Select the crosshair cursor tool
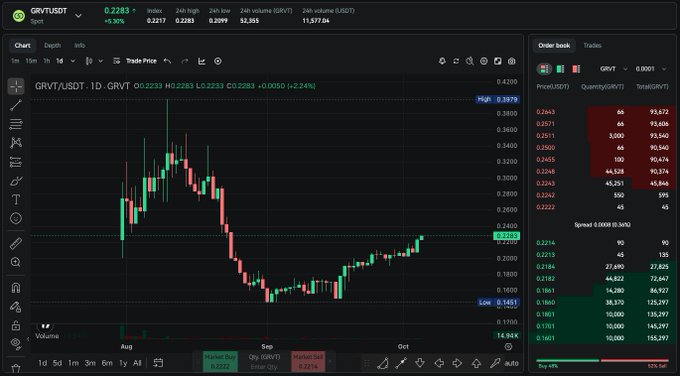The height and width of the screenshot is (376, 680). point(16,86)
